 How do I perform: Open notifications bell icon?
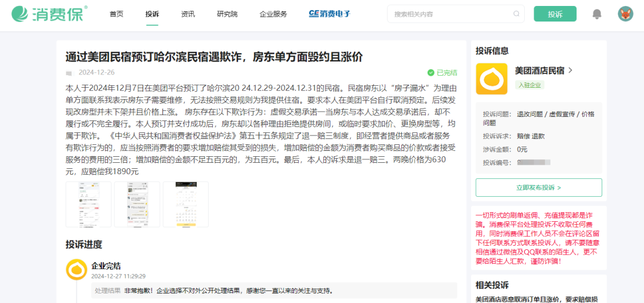pos(597,14)
